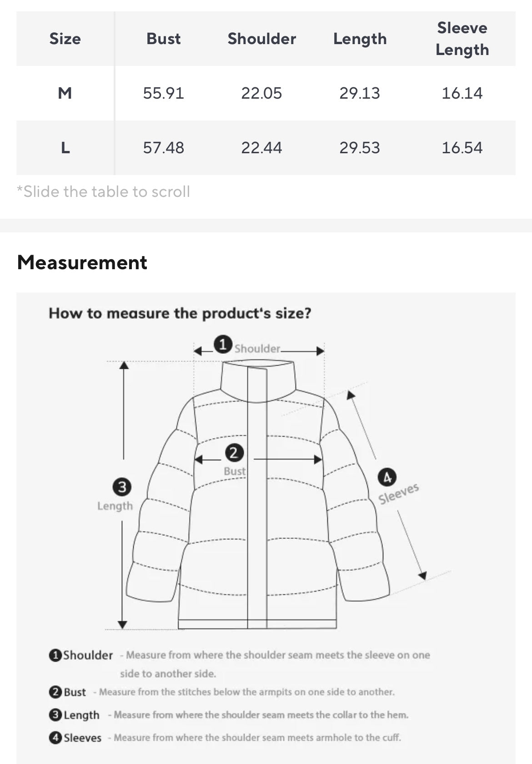Click the number 3 Length marker in diagram
Screen dimensions: 532x764
coord(122,487)
